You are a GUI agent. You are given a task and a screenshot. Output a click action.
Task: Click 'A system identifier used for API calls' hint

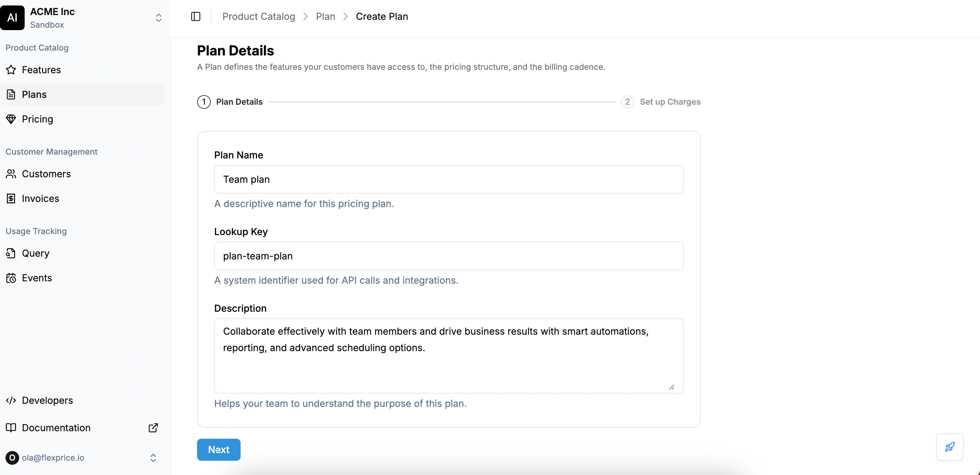coord(336,280)
